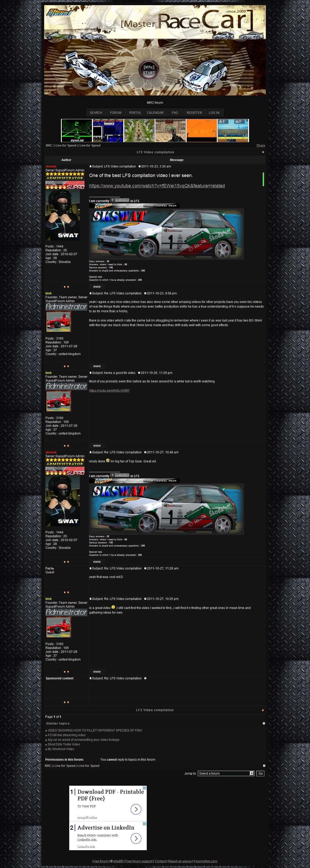
Task: Click down arrow below bish's 11:26 pm post
Action: click(68, 446)
